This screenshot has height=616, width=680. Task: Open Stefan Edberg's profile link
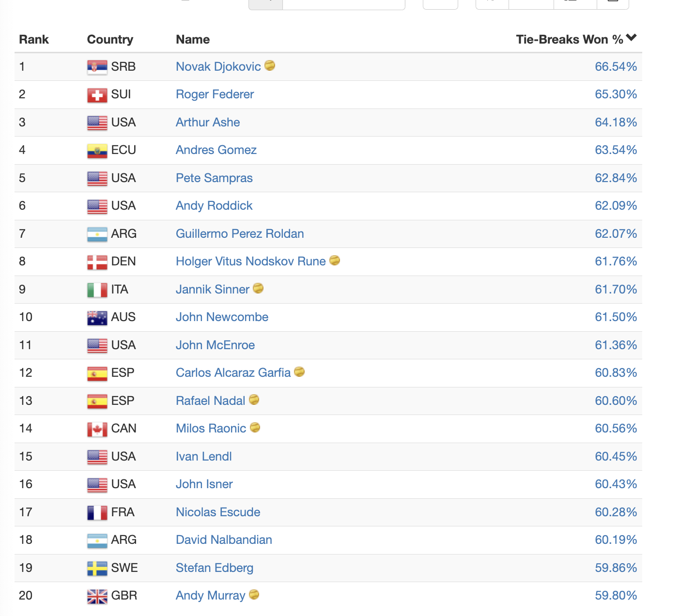point(215,568)
